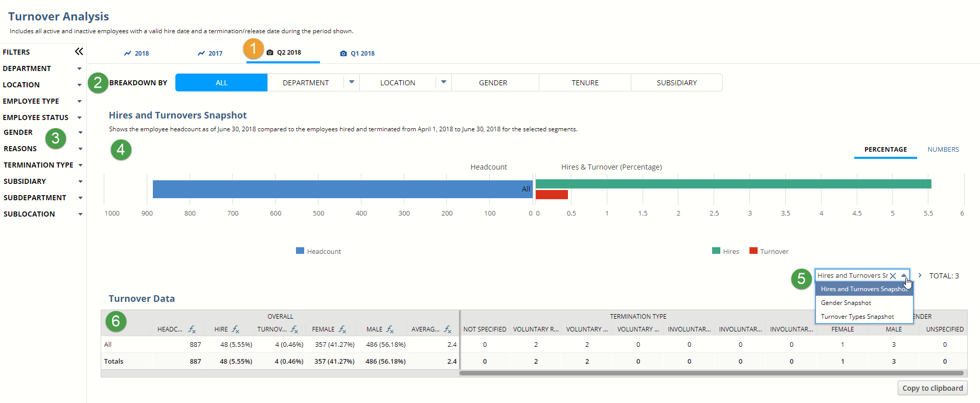Click the red turnover bar in chart
Viewport: 980px width, 403px height.
point(552,195)
